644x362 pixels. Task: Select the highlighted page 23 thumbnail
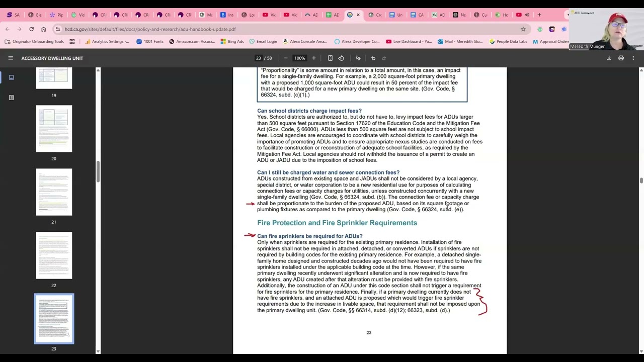[54, 319]
